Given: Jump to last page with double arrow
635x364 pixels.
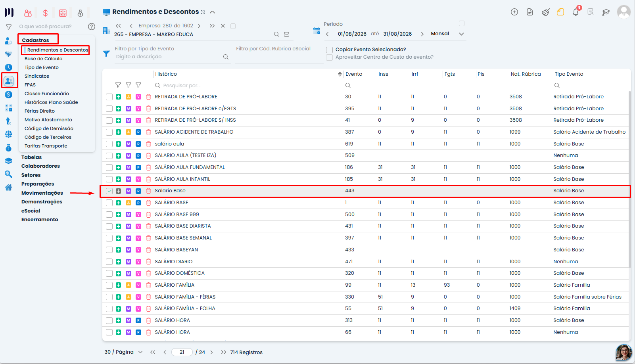Looking at the screenshot, I should pyautogui.click(x=224, y=352).
